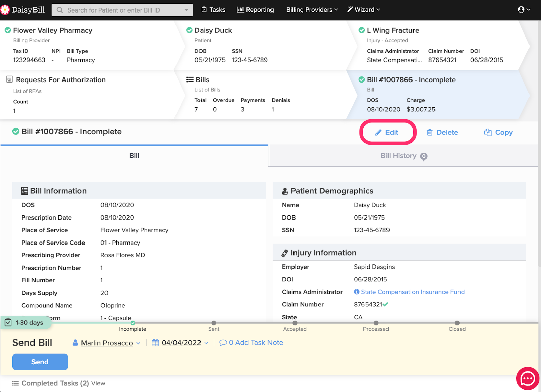This screenshot has width=541, height=392.
Task: Expand the Billing Providers menu
Action: coord(312,10)
